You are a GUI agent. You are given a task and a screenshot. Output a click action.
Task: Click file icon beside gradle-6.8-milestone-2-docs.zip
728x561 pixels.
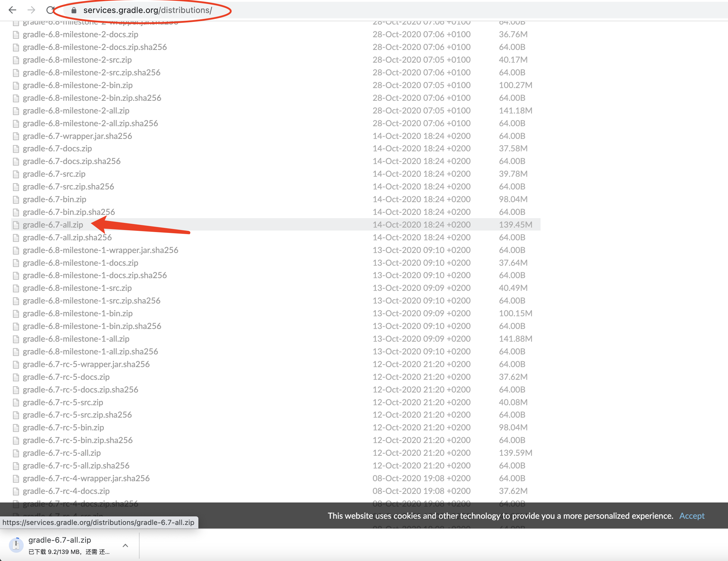tap(16, 35)
